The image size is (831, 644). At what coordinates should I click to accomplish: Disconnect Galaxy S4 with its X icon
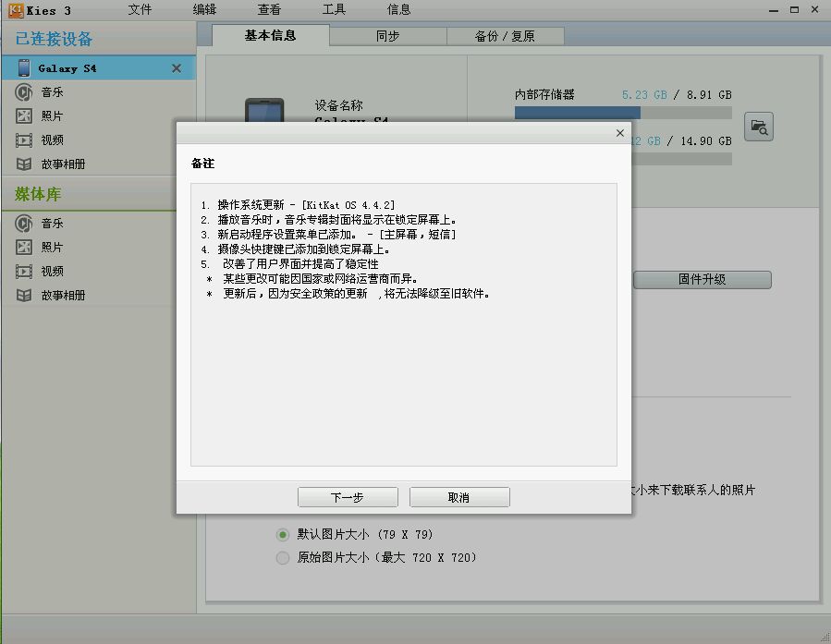[x=177, y=68]
